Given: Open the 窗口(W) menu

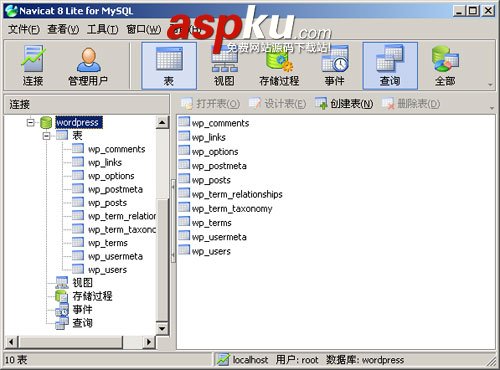Looking at the screenshot, I should coord(144,30).
